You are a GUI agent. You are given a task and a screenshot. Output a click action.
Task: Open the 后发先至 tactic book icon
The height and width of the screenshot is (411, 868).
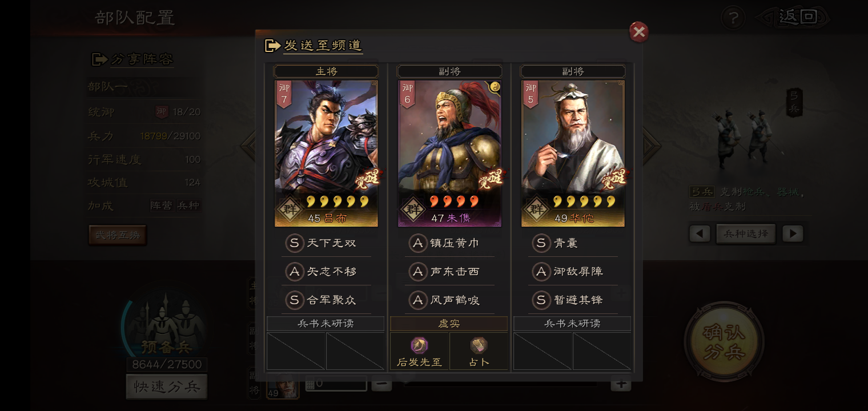420,345
